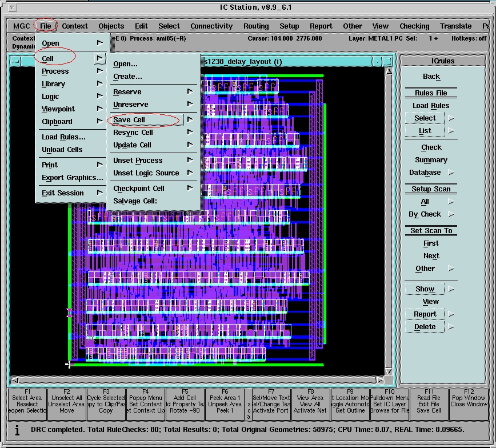Select Export Graphics from File menu
The height and width of the screenshot is (448, 496).
point(69,178)
